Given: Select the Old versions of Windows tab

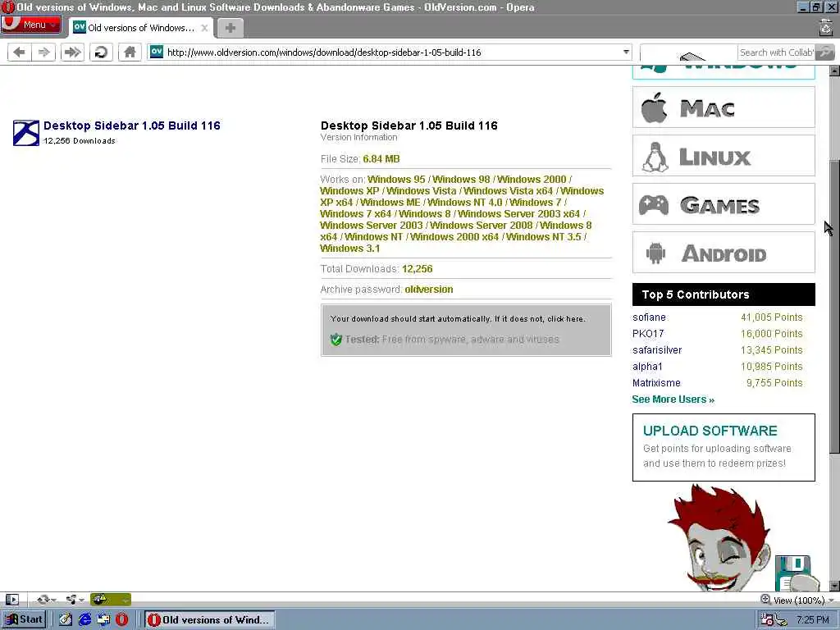Looking at the screenshot, I should (140, 28).
